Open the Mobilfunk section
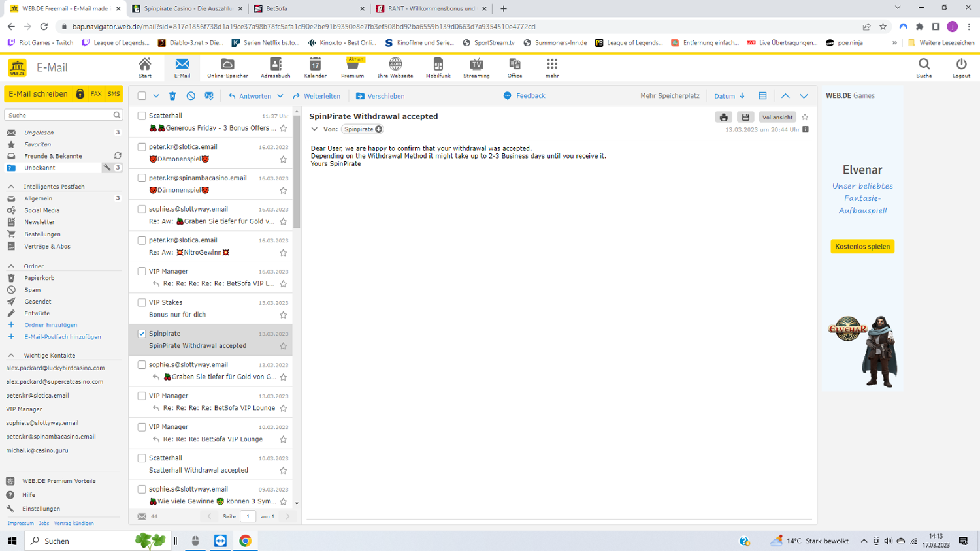This screenshot has width=980, height=551. [438, 67]
